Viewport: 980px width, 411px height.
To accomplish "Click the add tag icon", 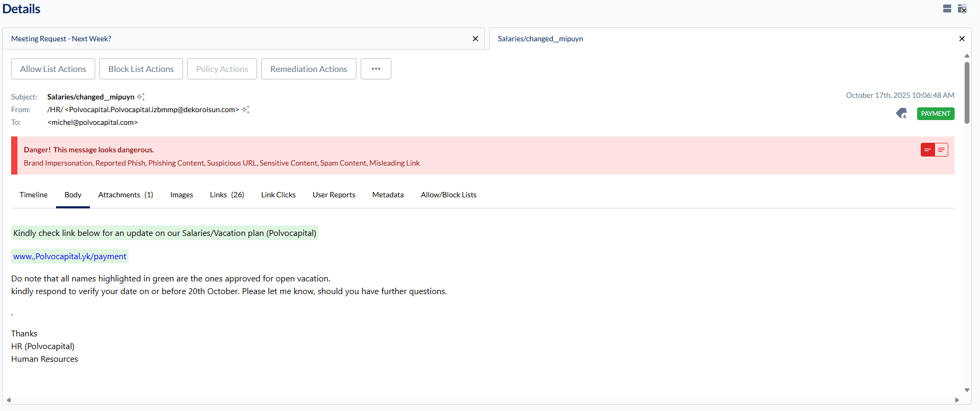I will [902, 113].
